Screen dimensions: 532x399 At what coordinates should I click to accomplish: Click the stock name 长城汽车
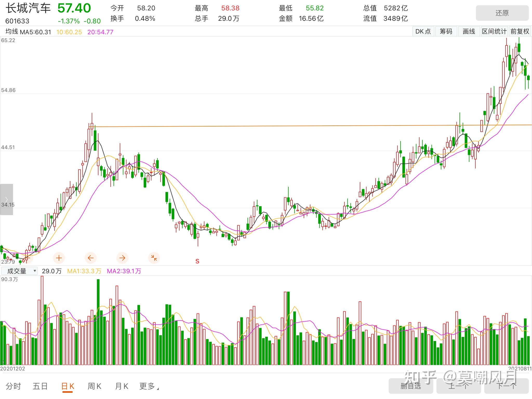[28, 8]
